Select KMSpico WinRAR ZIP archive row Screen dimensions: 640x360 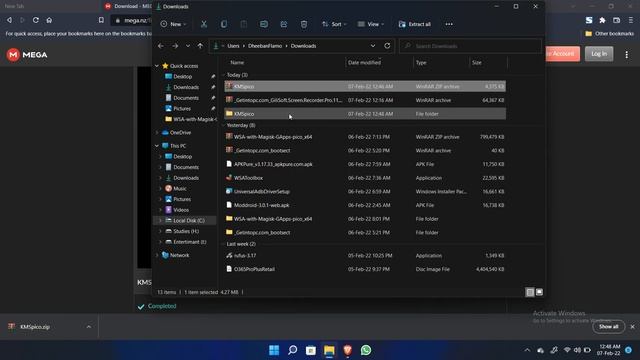click(365, 87)
